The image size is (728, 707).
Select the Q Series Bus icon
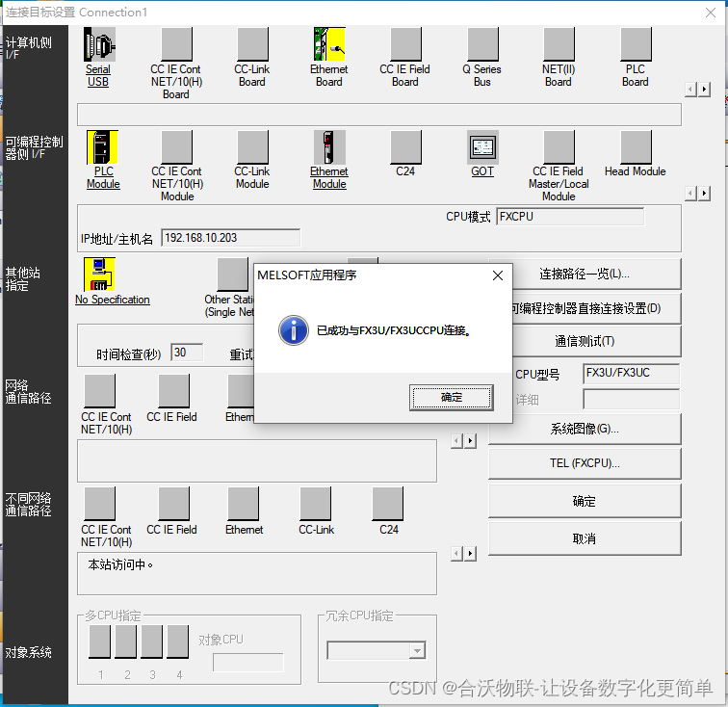(x=482, y=44)
